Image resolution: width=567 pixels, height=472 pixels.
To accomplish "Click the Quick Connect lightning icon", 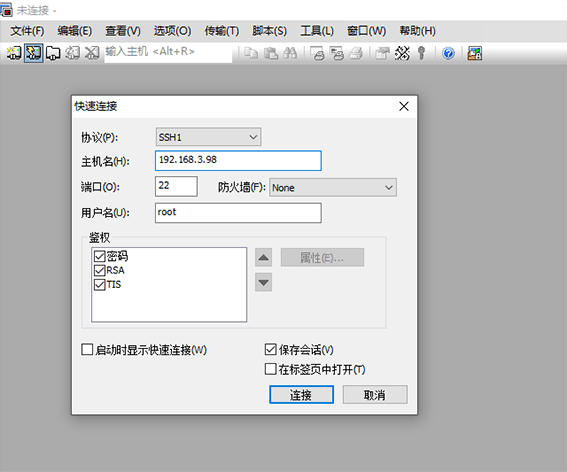I will [34, 53].
